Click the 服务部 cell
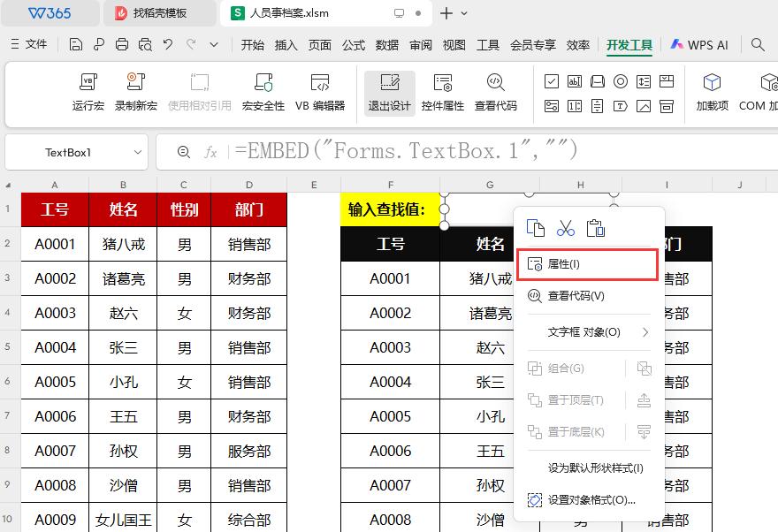 click(249, 451)
